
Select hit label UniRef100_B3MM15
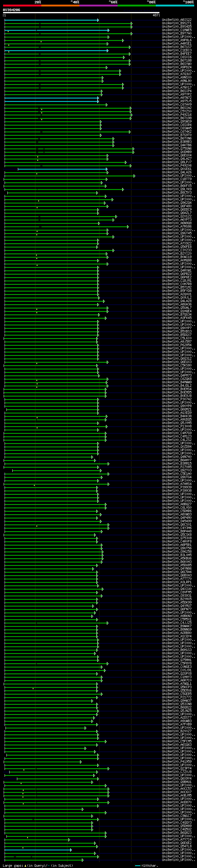(177, 464)
